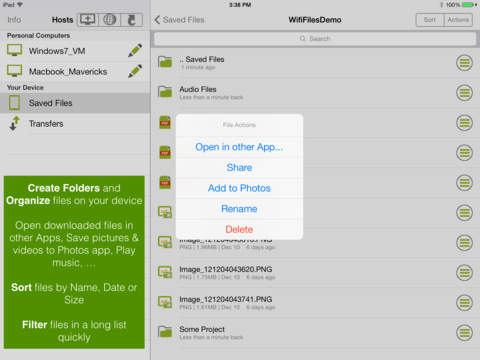Open the Some Project folder
Screen dimensions: 480x360
click(x=315, y=333)
